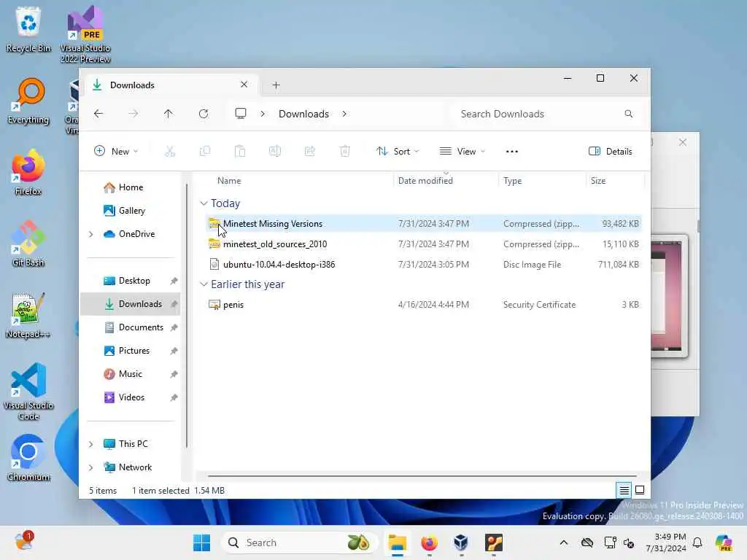Image resolution: width=747 pixels, height=560 pixels.
Task: Go back using the back arrow
Action: click(x=98, y=114)
